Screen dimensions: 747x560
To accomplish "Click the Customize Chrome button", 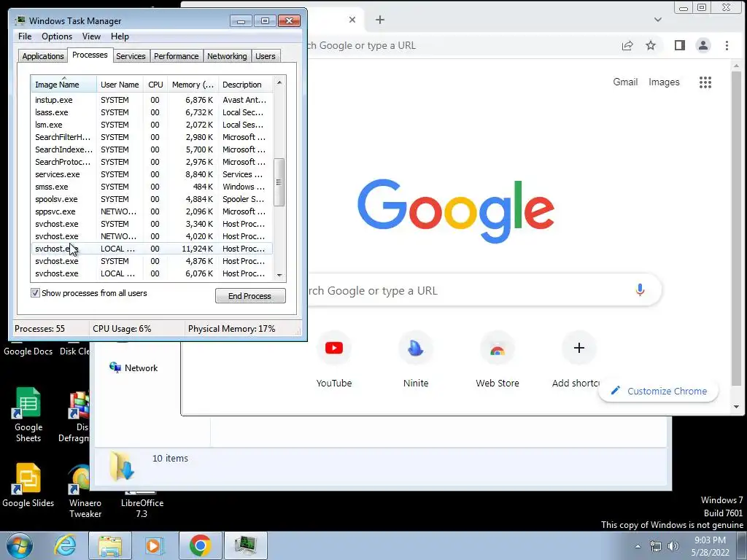I will (659, 391).
